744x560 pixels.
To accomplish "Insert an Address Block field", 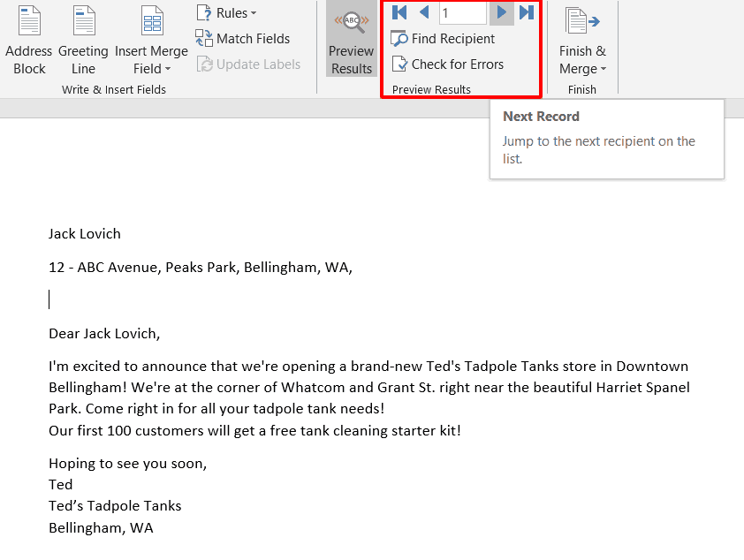I will pyautogui.click(x=29, y=40).
